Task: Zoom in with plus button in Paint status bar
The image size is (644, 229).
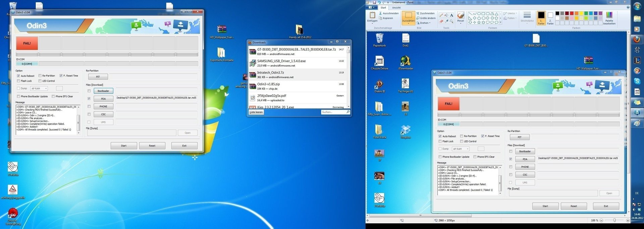Action: [628, 220]
